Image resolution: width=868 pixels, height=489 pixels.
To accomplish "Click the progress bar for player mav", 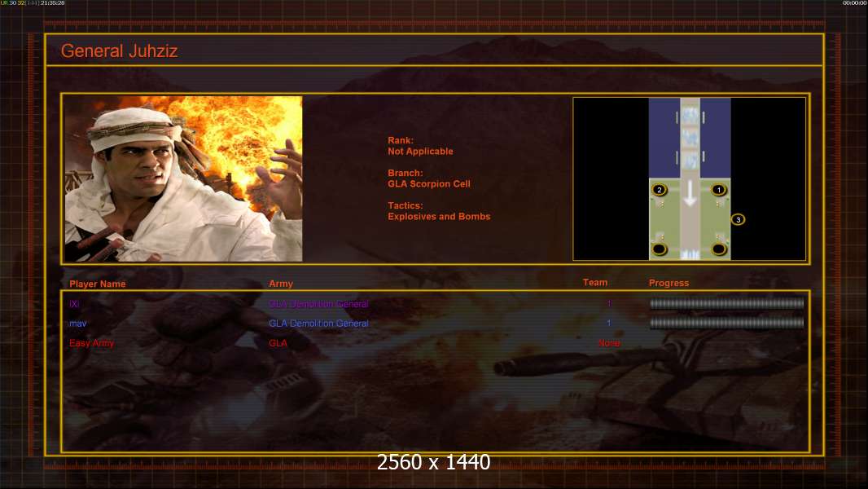I will (726, 323).
